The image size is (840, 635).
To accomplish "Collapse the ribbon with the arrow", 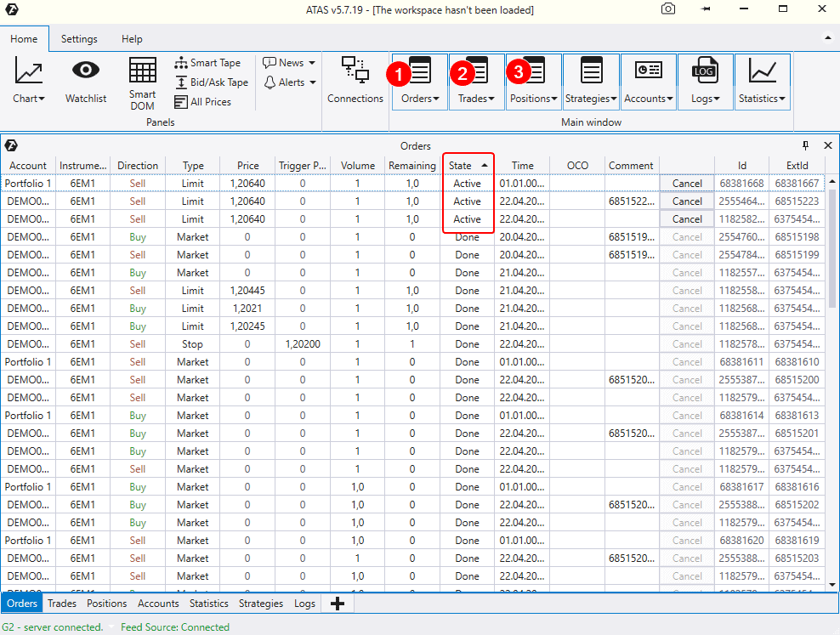I will 827,38.
